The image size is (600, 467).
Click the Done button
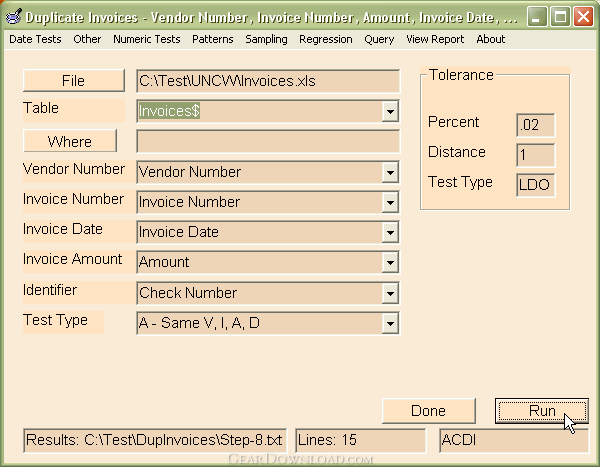click(429, 411)
